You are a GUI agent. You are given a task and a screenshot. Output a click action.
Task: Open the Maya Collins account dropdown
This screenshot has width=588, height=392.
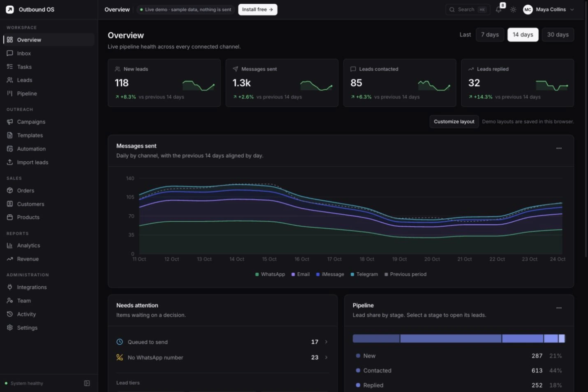549,9
